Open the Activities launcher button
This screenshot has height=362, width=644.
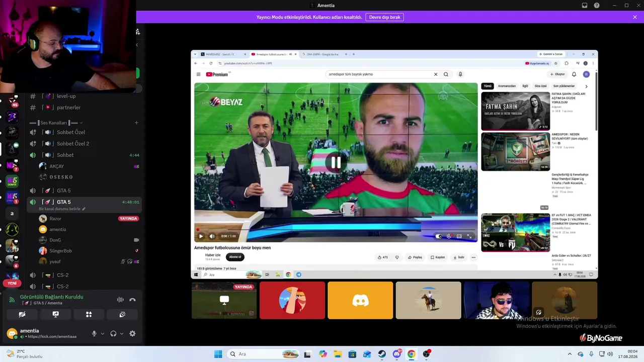pos(89,314)
